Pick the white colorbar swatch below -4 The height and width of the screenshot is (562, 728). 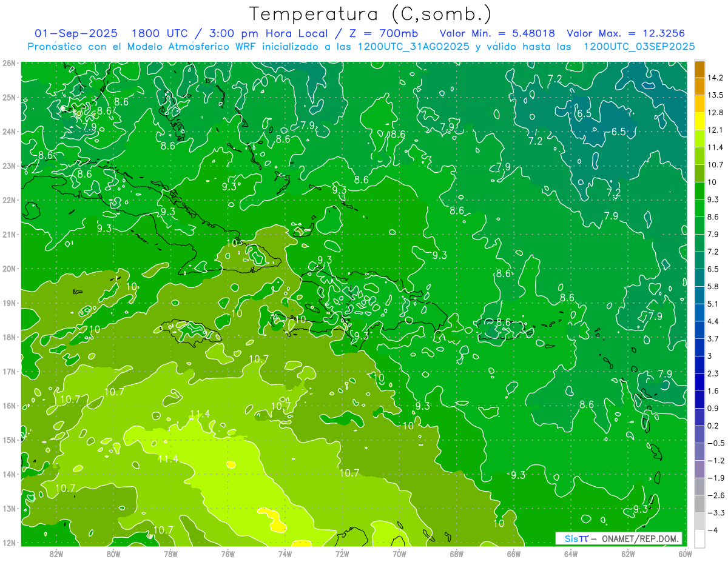699,538
